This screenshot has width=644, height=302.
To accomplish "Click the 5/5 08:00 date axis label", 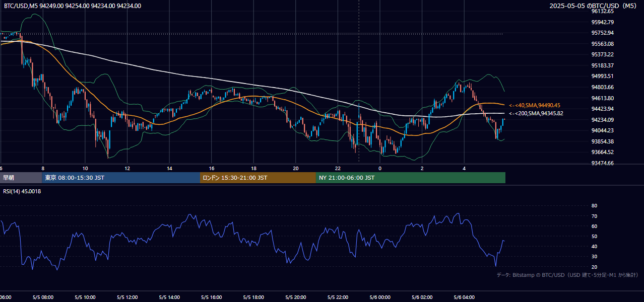I will click(43, 297).
